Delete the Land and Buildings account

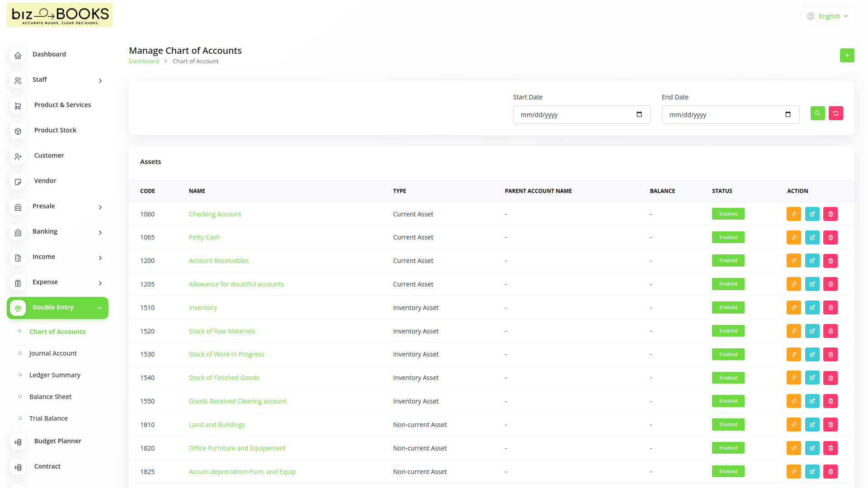[830, 425]
